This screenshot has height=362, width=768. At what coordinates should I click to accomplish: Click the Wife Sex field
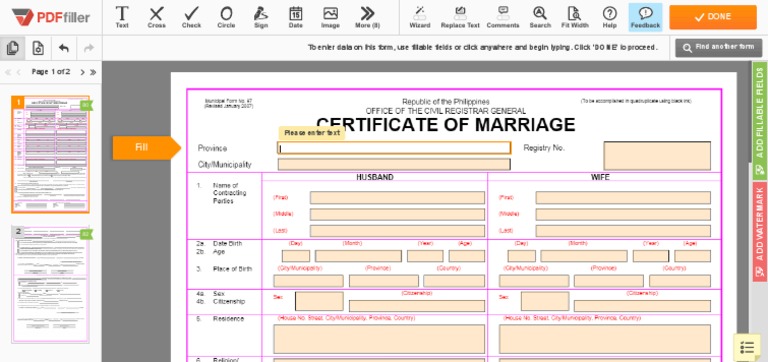[x=545, y=301]
